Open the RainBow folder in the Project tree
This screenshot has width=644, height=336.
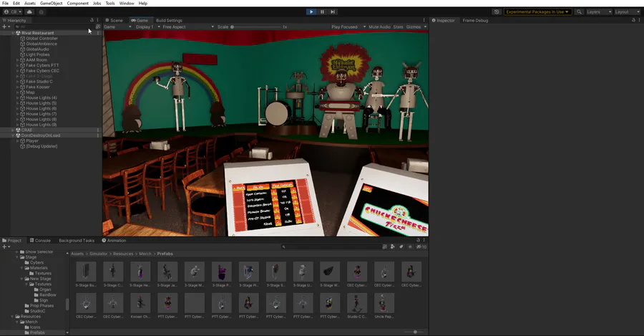48,295
